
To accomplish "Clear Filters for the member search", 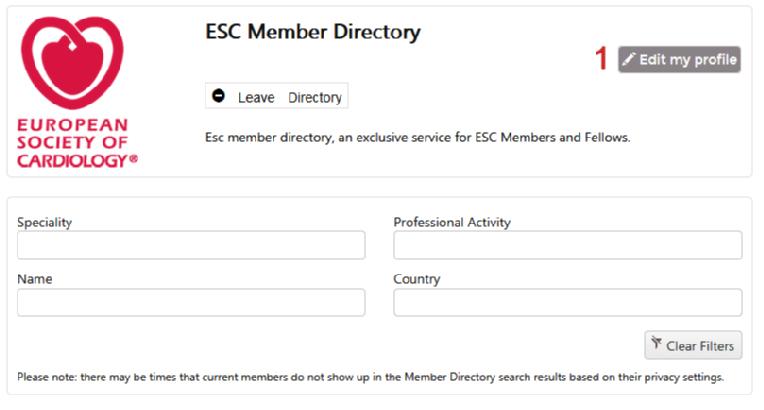I will coord(693,345).
